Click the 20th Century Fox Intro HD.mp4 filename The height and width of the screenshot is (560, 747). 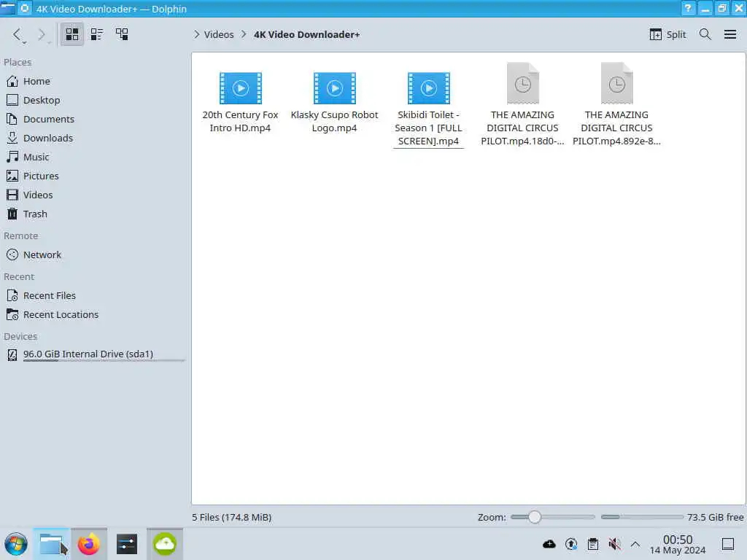[240, 122]
